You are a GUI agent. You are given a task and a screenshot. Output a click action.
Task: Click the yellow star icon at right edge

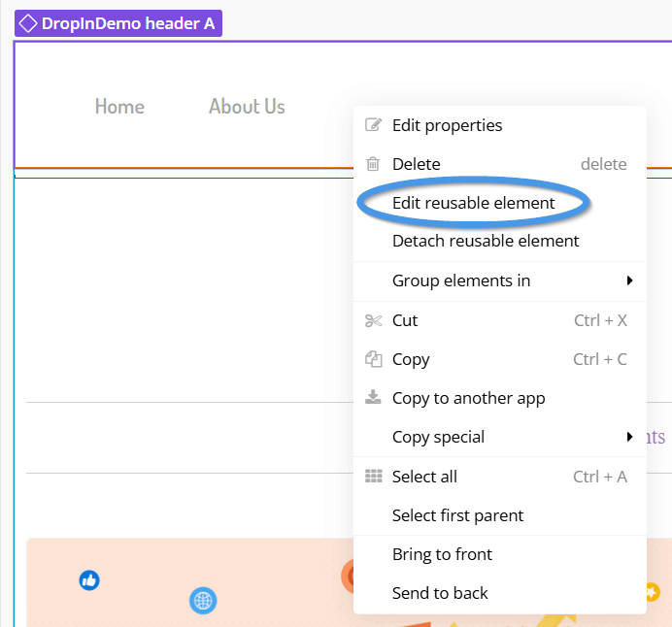tap(653, 592)
